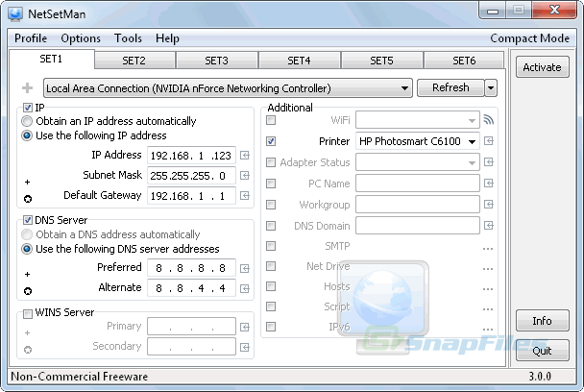The image size is (584, 392).
Task: Switch to the SET4 tab
Action: coord(299,61)
